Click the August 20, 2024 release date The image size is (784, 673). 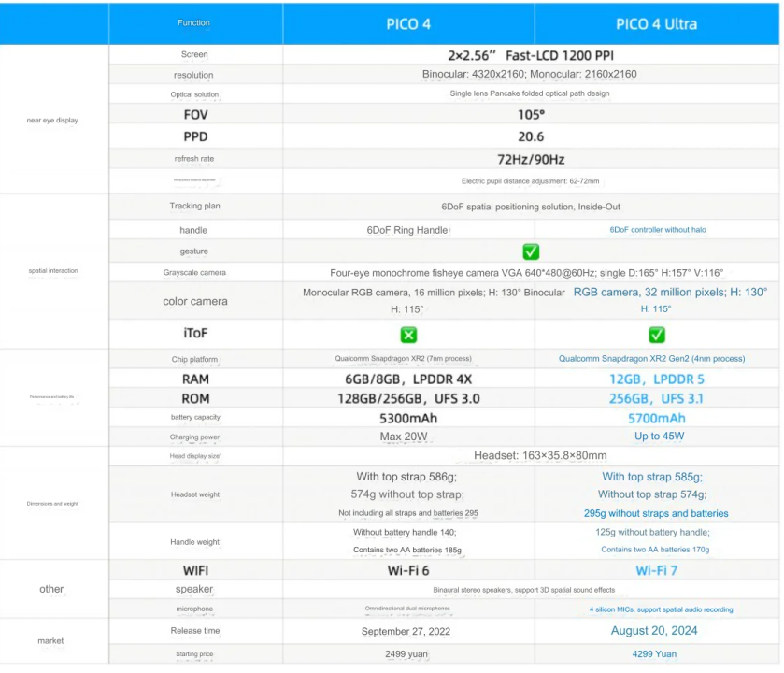coord(657,631)
